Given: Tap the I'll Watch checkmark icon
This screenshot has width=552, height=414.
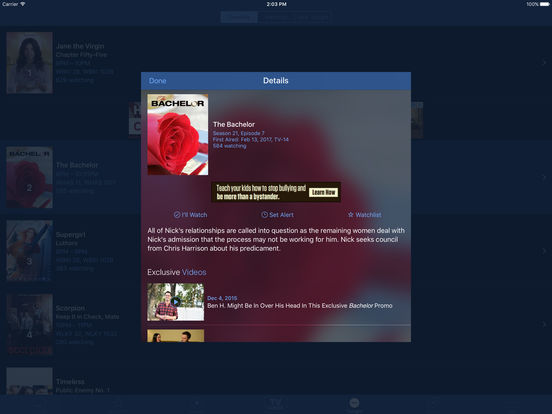Looking at the screenshot, I should pos(177,215).
